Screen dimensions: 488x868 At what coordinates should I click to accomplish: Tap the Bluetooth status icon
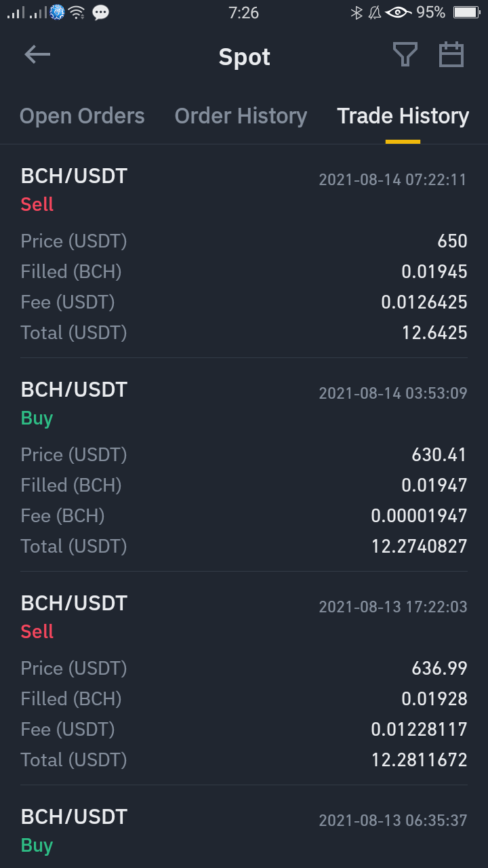[357, 12]
